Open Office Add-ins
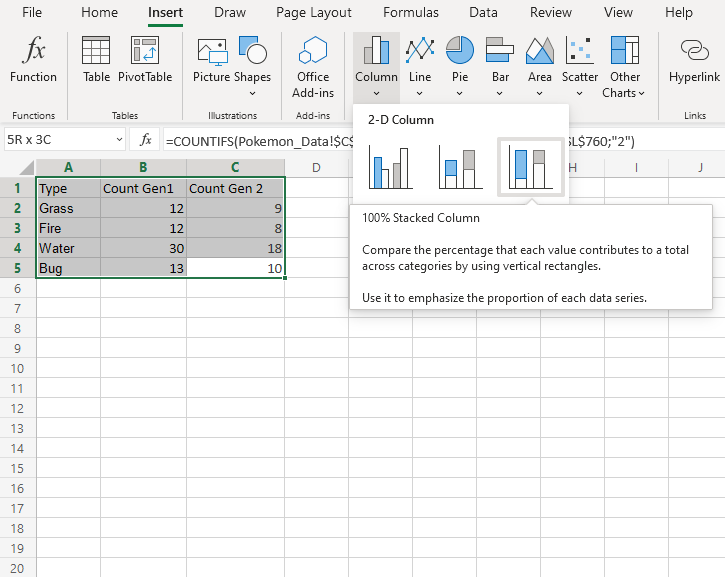The height and width of the screenshot is (577, 725). point(313,59)
